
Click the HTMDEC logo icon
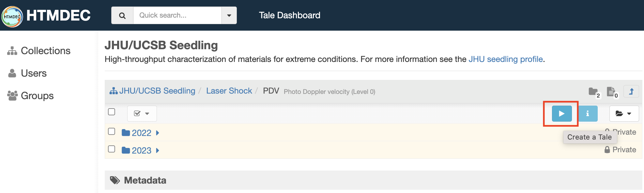(12, 16)
